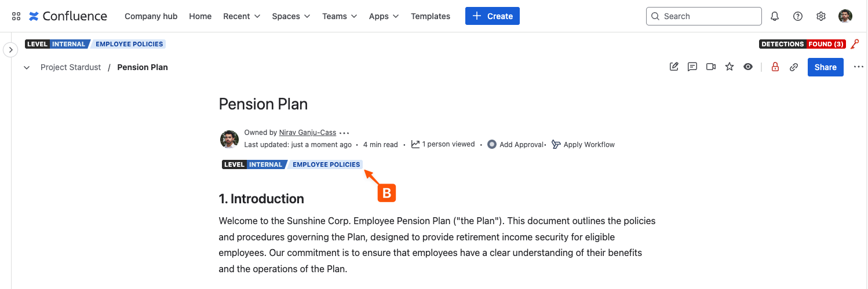Click the red detections key icon
The width and height of the screenshot is (868, 289).
(x=855, y=44)
